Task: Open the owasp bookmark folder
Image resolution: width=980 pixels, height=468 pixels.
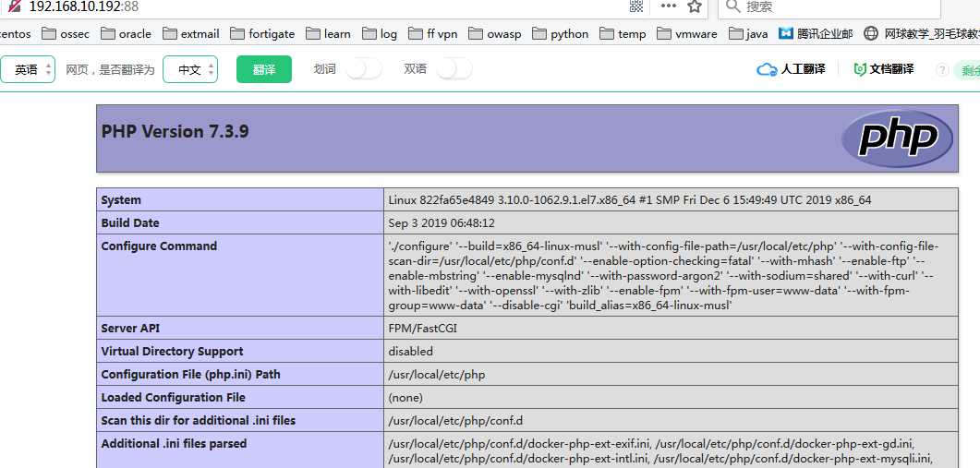Action: tap(495, 34)
